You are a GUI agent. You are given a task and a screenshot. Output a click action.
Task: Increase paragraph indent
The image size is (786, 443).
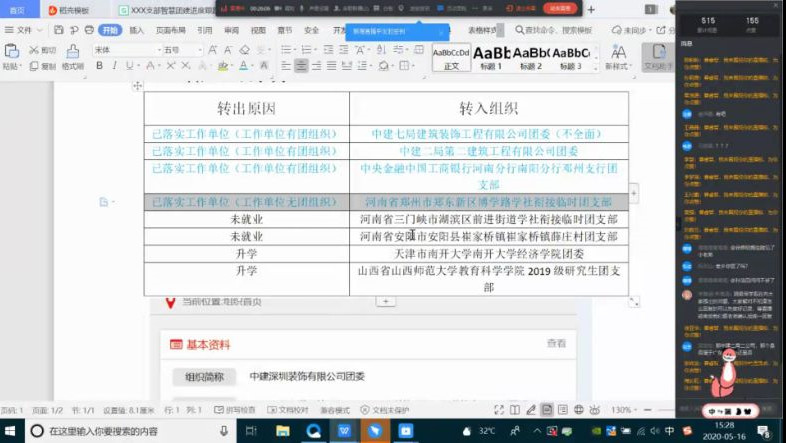[343, 50]
